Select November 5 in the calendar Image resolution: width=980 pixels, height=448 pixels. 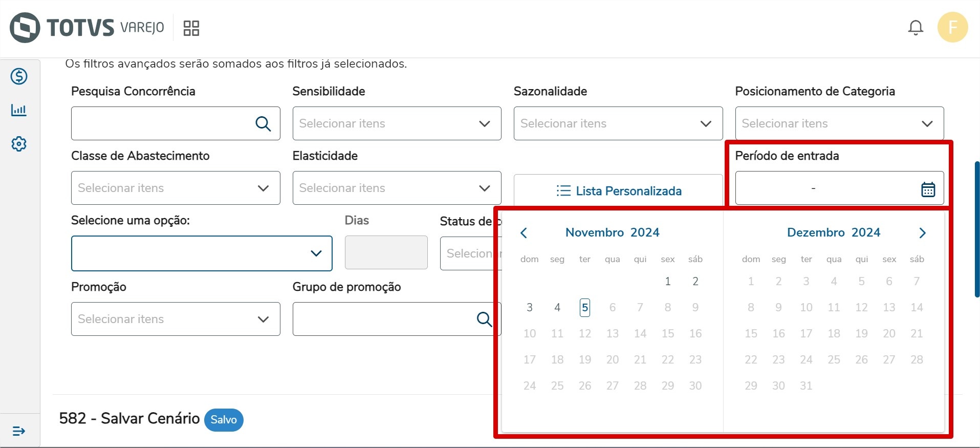[x=585, y=308]
